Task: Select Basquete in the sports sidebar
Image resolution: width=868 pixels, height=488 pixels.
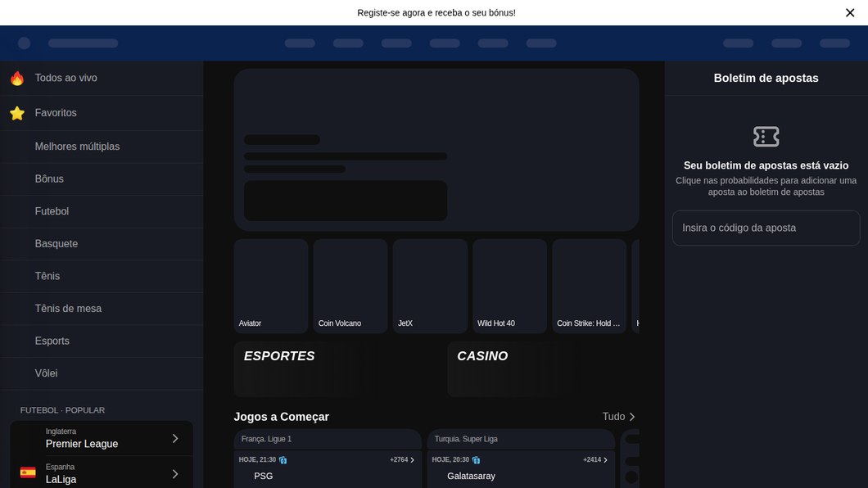Action: point(102,243)
